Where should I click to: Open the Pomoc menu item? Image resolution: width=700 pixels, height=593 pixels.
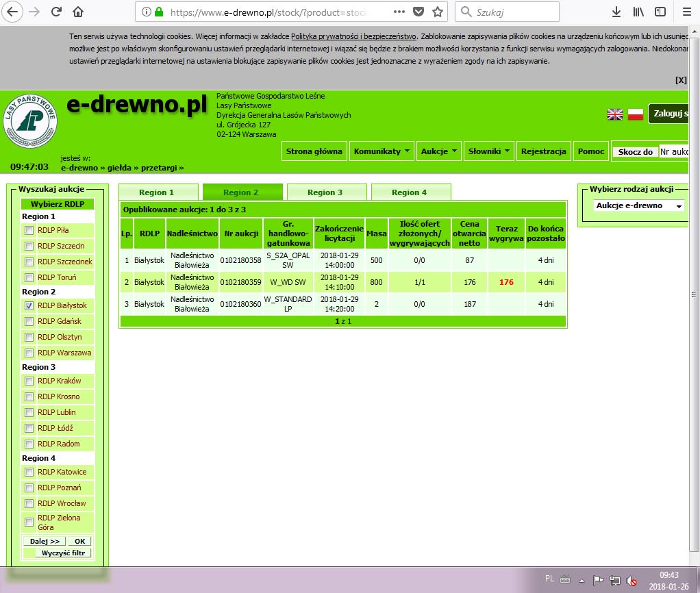pos(590,151)
